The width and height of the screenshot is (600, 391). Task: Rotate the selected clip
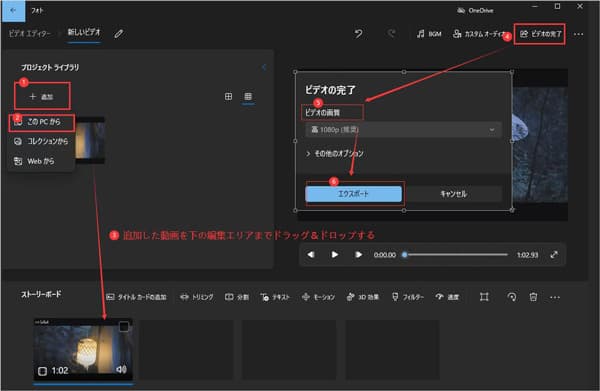pos(512,297)
